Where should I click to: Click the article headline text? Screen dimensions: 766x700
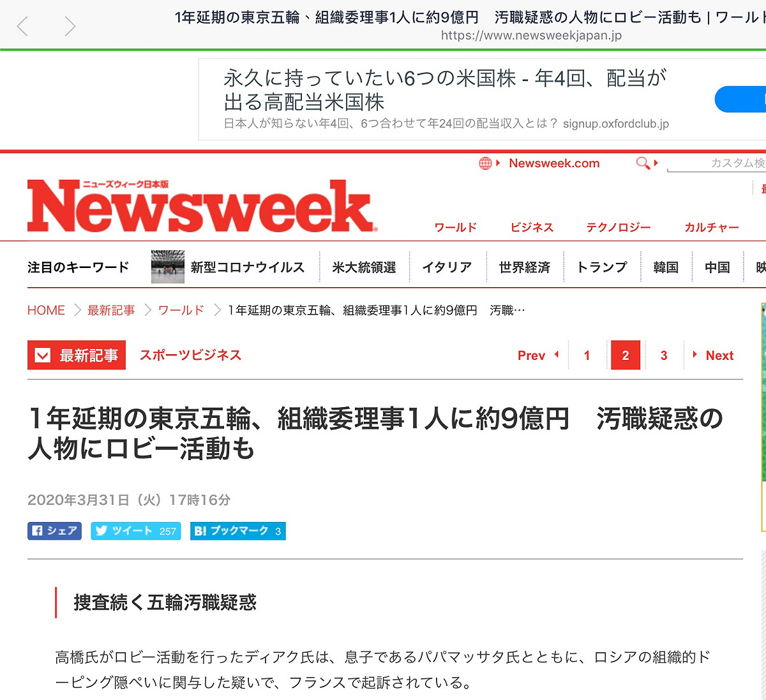click(x=375, y=433)
